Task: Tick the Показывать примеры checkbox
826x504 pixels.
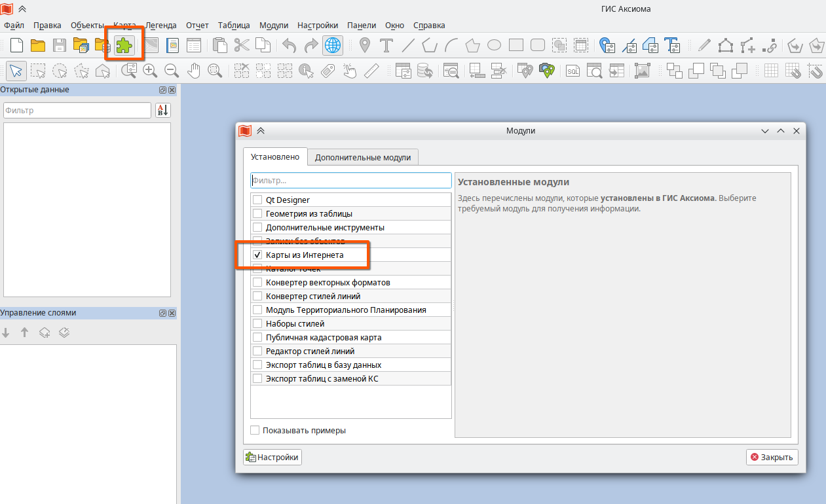Action: point(255,430)
